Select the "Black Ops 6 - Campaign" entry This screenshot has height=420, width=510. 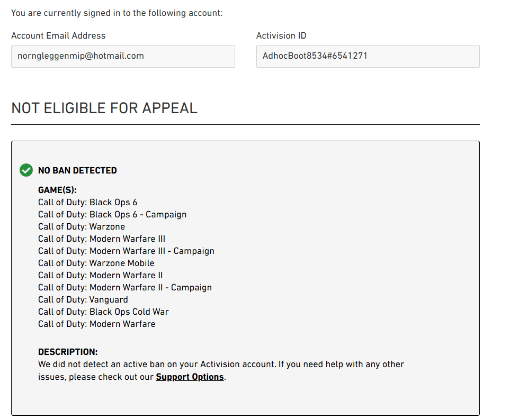pyautogui.click(x=112, y=214)
